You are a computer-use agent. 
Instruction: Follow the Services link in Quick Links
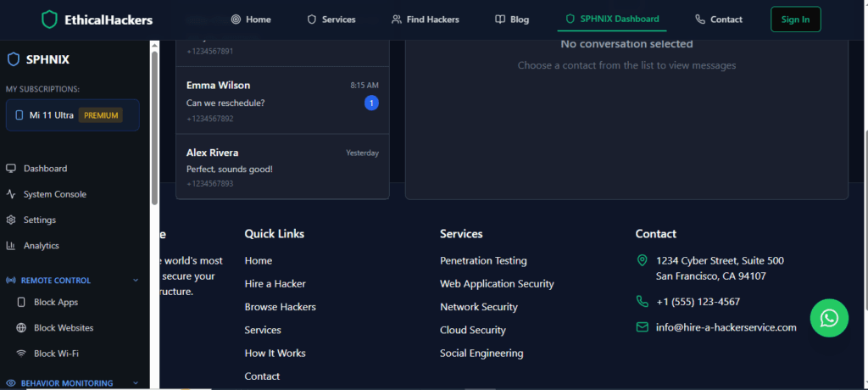point(263,330)
